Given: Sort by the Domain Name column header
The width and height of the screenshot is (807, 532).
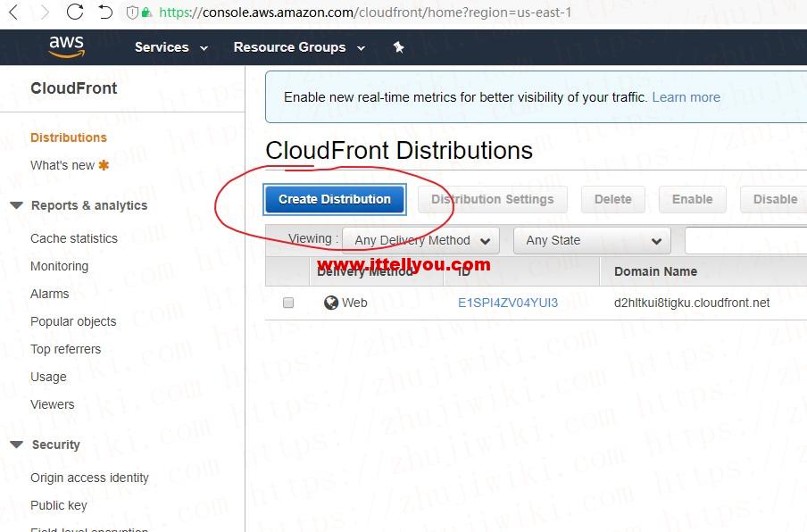Looking at the screenshot, I should (655, 271).
